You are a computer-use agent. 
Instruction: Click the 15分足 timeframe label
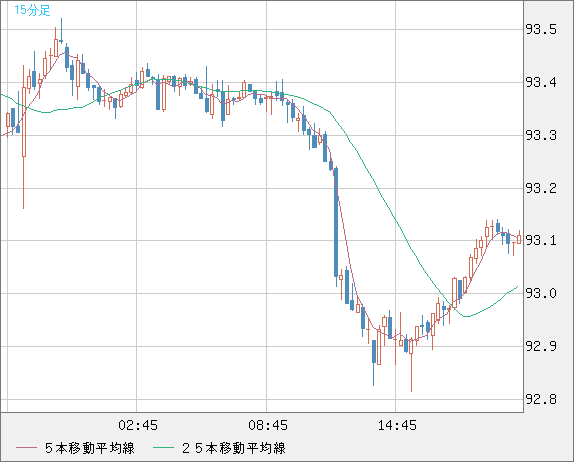(x=32, y=10)
